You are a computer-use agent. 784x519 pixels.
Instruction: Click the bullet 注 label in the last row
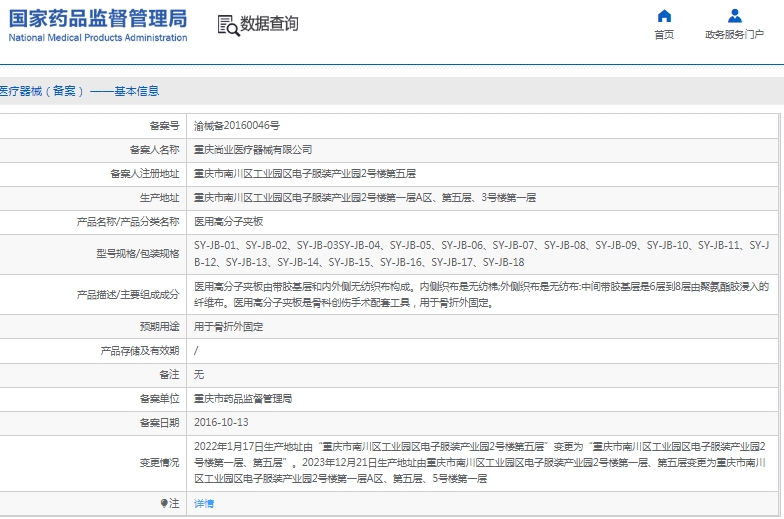click(x=170, y=504)
